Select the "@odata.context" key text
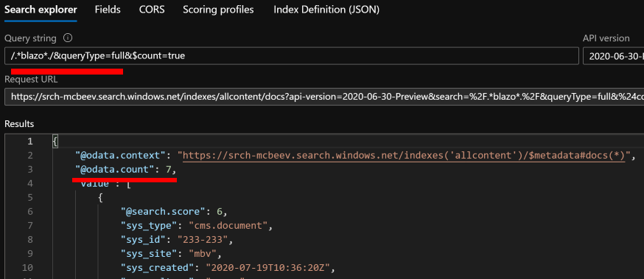This screenshot has height=279, width=644. (x=122, y=156)
